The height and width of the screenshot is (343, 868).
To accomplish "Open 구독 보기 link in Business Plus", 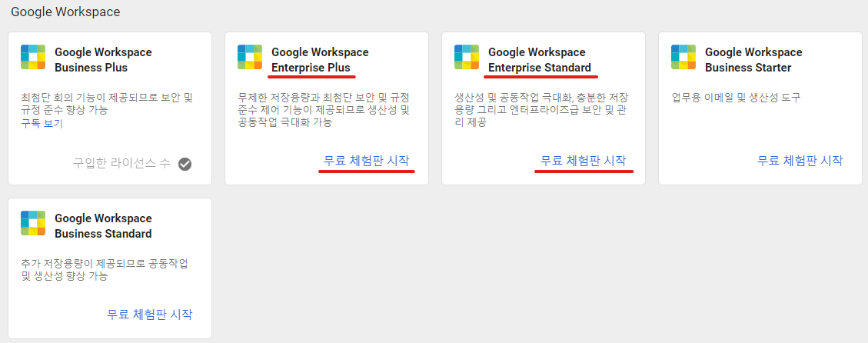I will 42,124.
